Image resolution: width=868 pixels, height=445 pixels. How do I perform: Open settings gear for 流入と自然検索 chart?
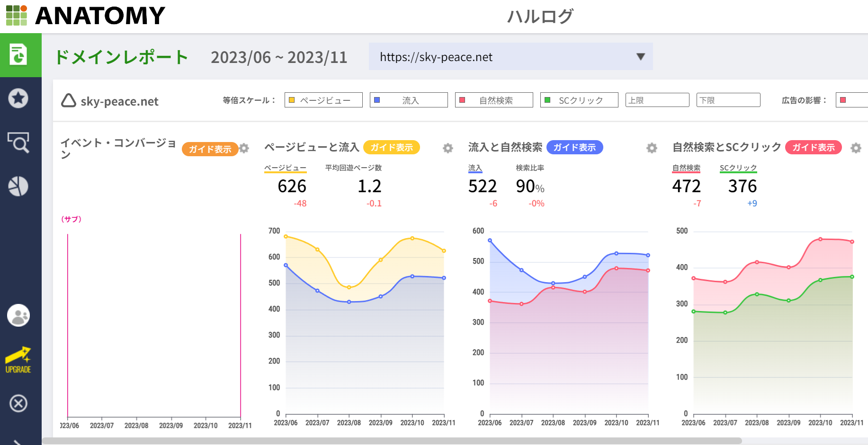pos(652,148)
